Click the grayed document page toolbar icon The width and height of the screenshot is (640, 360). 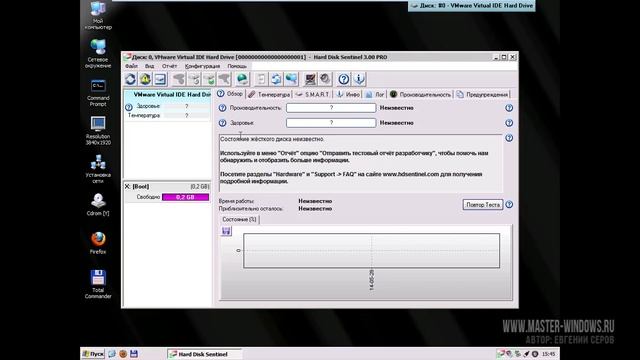261,79
